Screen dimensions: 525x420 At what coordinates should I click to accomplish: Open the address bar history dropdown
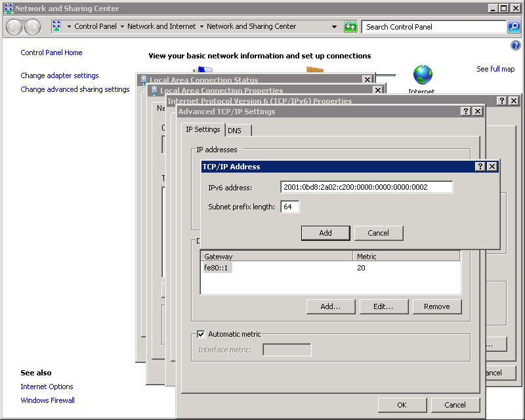tap(335, 27)
